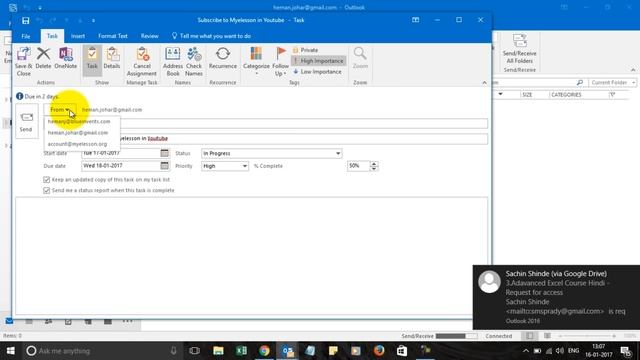Click the CATEGORIES column header in Outlook

coord(566,95)
